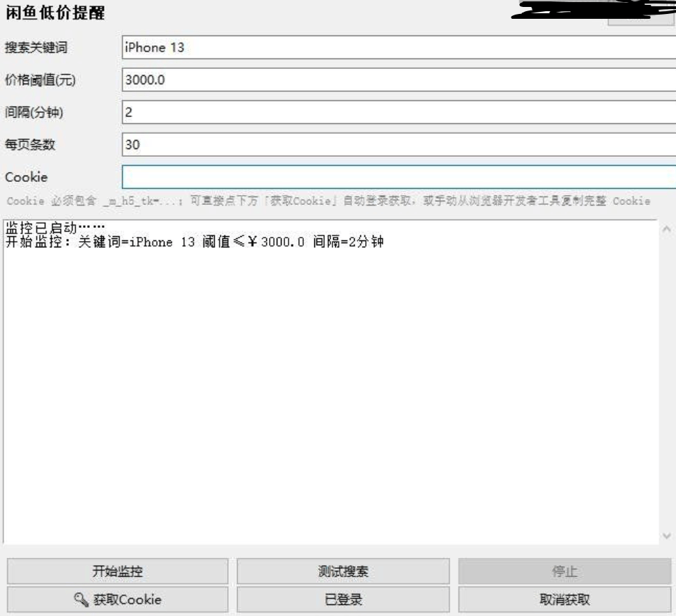Click the 价格阈值(元) label
The image size is (676, 616).
click(40, 79)
